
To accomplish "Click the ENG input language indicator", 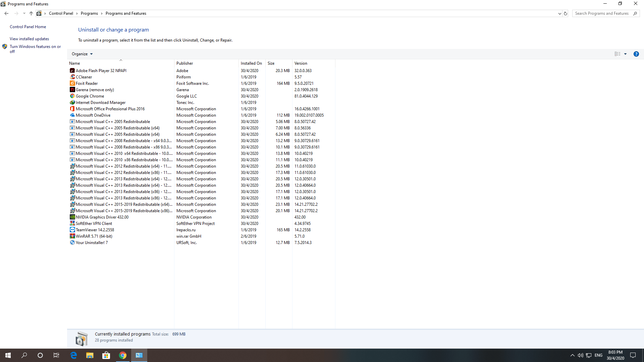I will (x=598, y=355).
